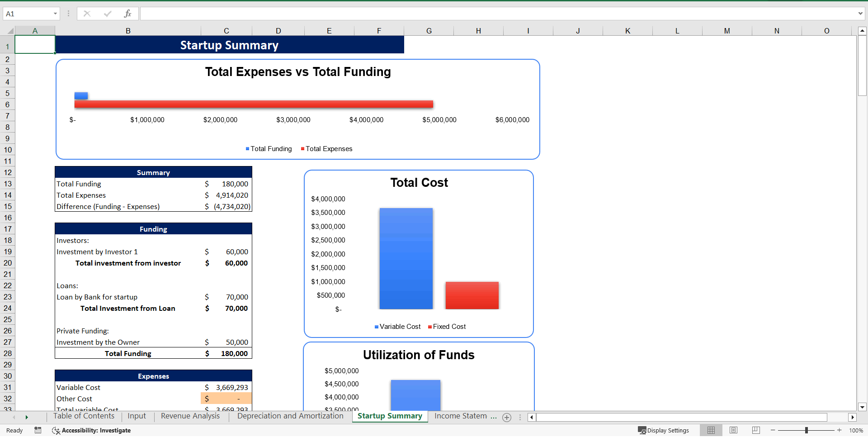Switch to Page Layout view
This screenshot has width=868, height=437.
733,430
